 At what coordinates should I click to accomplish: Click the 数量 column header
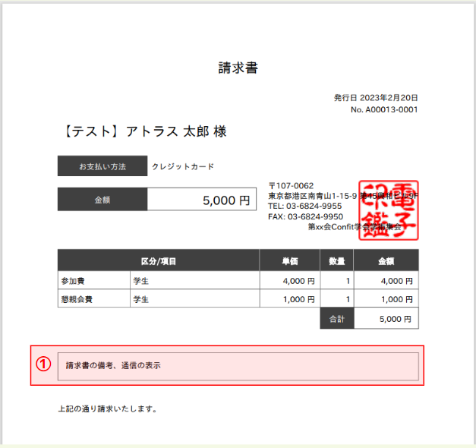click(337, 260)
